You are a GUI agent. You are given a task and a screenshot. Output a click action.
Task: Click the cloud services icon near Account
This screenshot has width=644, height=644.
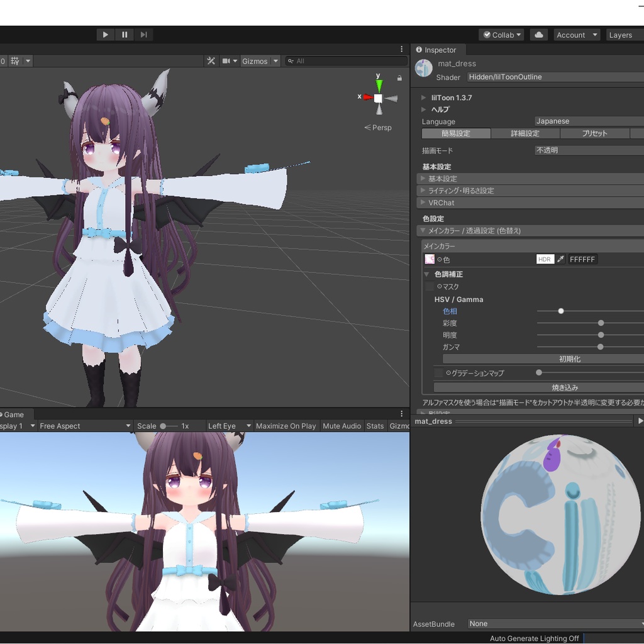(538, 35)
